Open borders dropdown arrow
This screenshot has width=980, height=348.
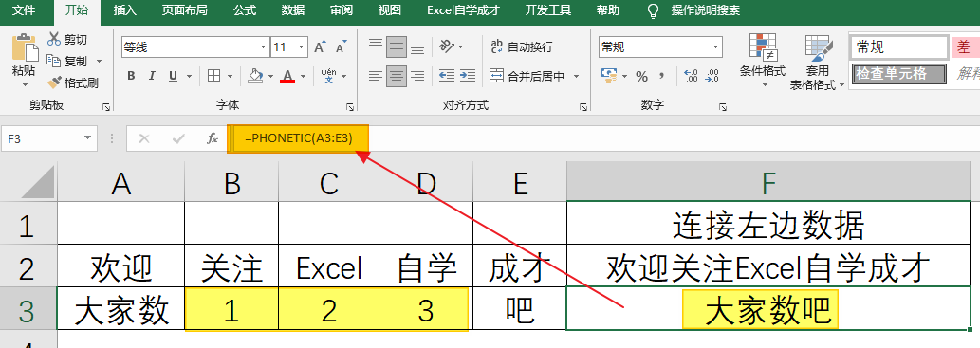tap(230, 76)
